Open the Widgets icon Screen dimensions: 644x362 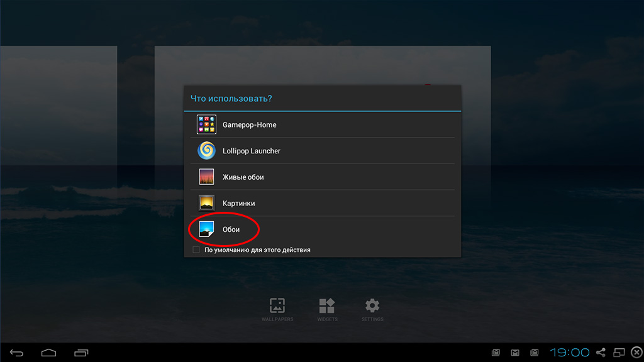(x=327, y=305)
